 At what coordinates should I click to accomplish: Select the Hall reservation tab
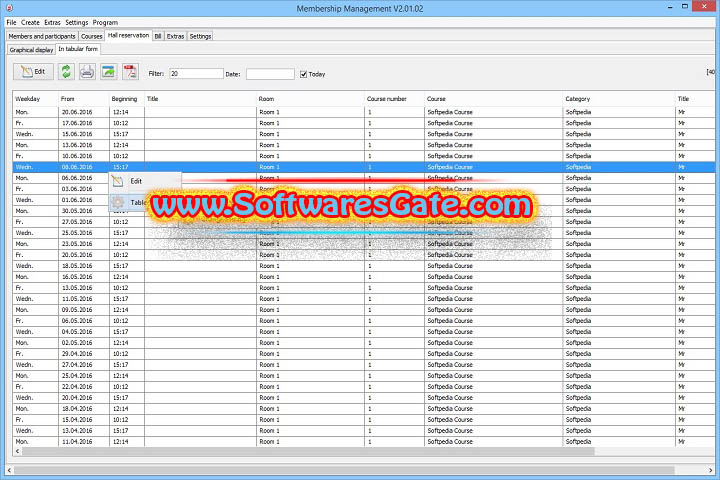click(128, 35)
